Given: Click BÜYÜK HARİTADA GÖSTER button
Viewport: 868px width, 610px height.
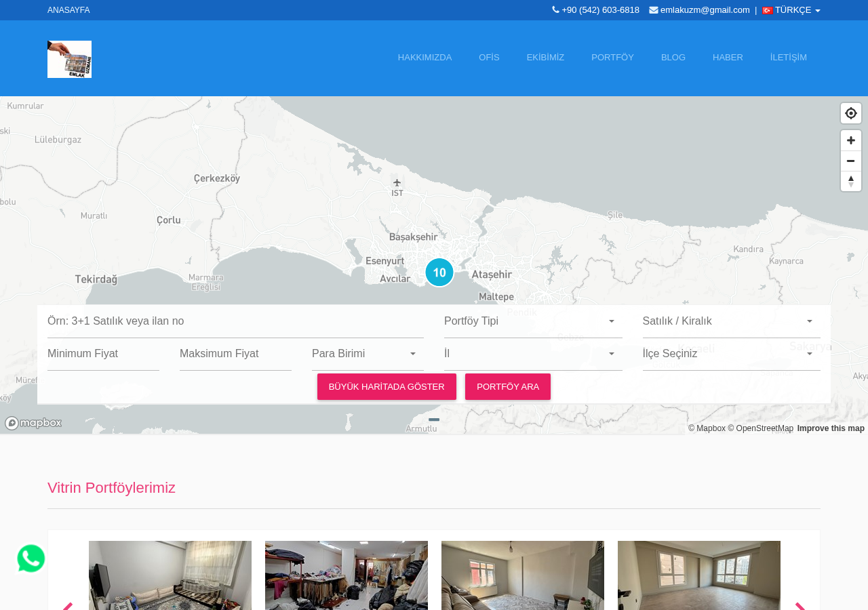Looking at the screenshot, I should [x=387, y=387].
